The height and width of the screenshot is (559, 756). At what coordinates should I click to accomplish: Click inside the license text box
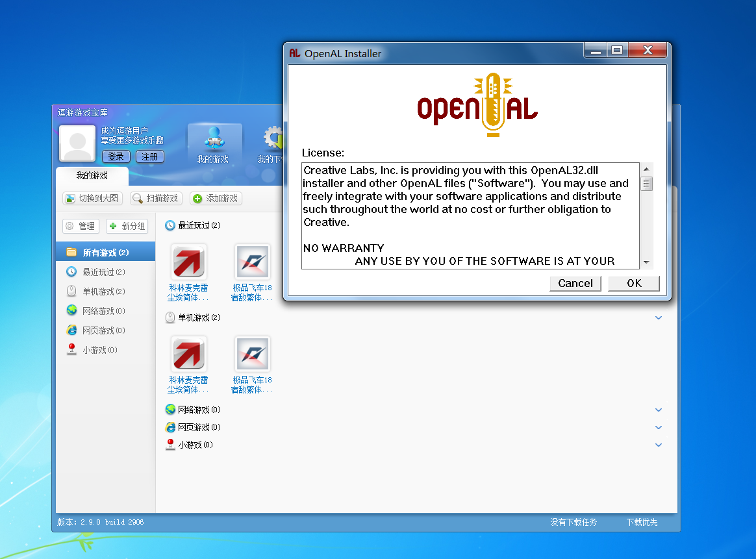[470, 216]
